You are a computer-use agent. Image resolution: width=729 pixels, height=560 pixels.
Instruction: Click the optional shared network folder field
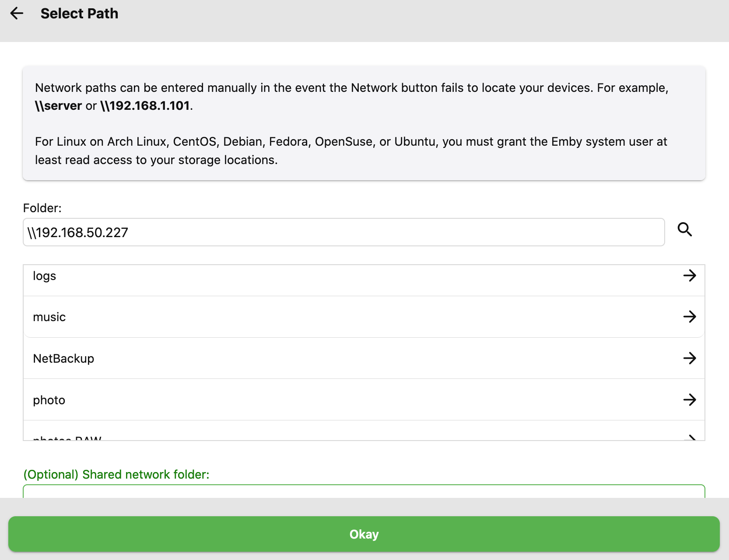363,492
